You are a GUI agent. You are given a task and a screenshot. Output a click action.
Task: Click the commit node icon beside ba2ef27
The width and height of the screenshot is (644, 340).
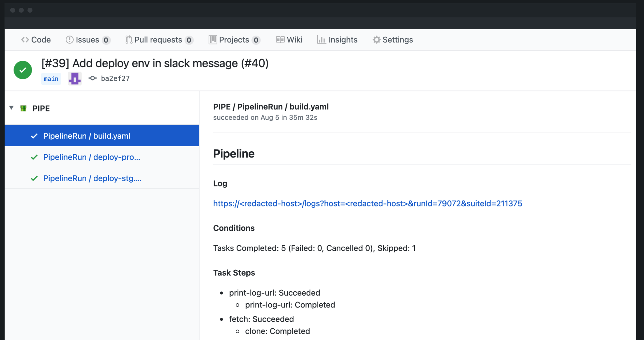coord(92,78)
